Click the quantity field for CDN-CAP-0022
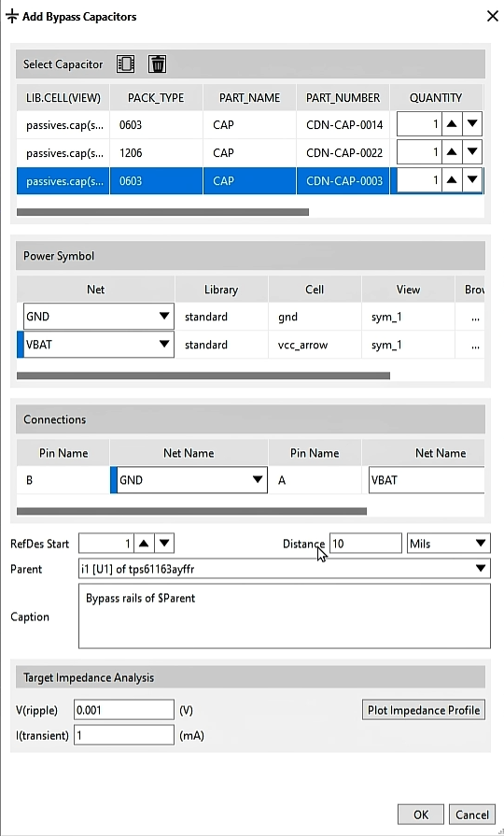The image size is (504, 836). (419, 152)
